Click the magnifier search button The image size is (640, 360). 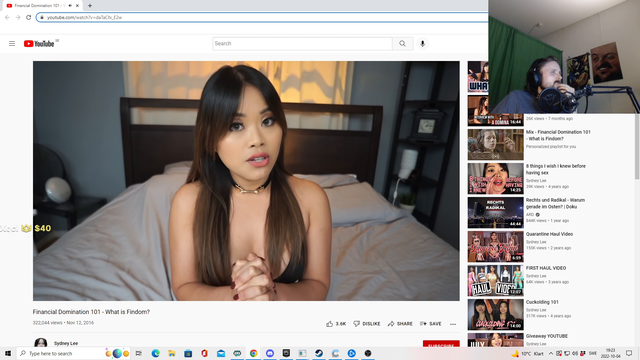[x=402, y=44]
